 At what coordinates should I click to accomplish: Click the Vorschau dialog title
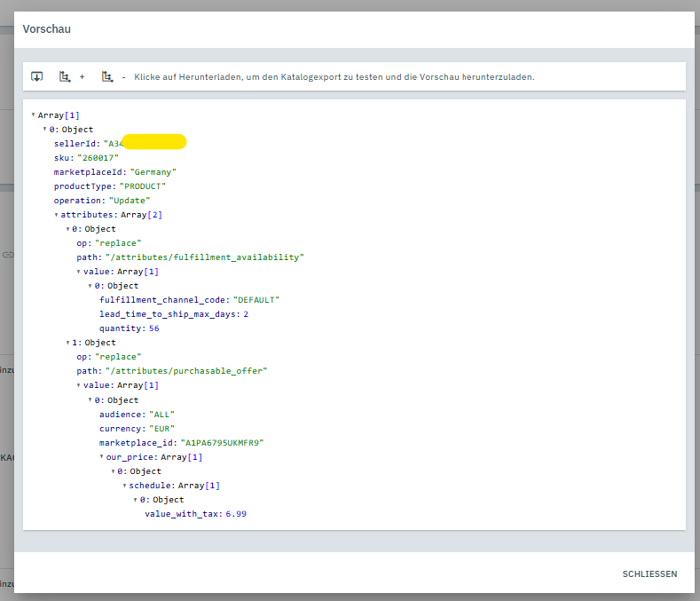pyautogui.click(x=47, y=29)
